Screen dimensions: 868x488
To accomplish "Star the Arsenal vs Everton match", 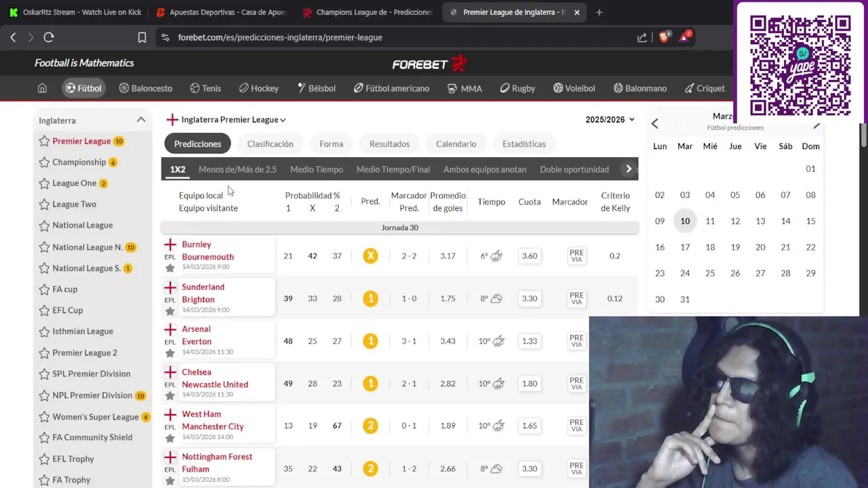I will [x=170, y=352].
